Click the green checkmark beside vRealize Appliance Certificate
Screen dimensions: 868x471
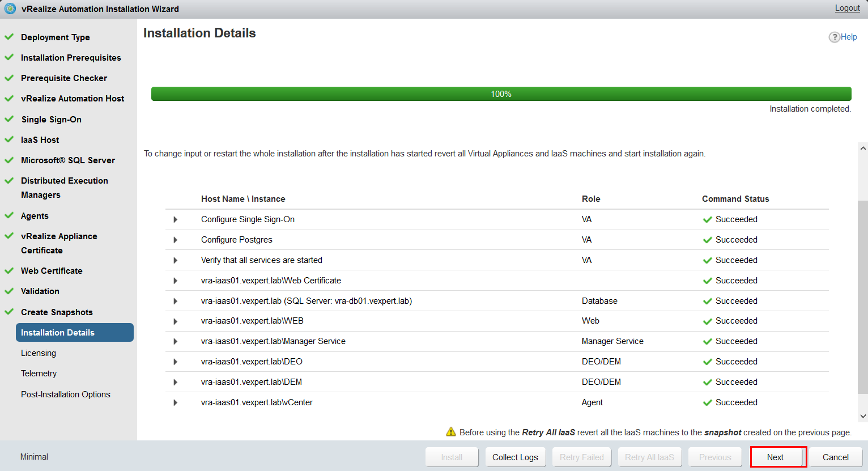[9, 236]
